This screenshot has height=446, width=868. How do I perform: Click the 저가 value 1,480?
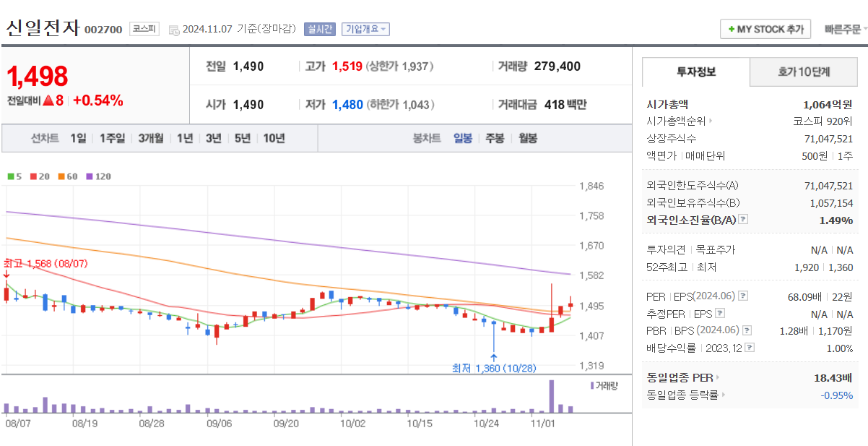tap(347, 105)
